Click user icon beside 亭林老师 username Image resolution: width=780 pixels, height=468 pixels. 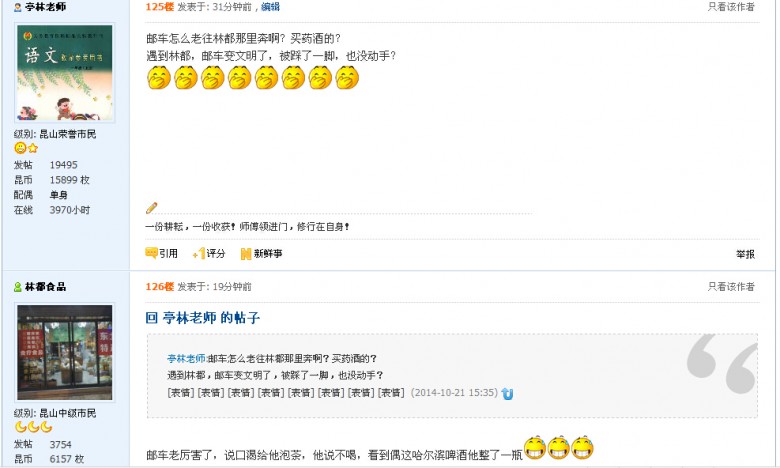(18, 7)
